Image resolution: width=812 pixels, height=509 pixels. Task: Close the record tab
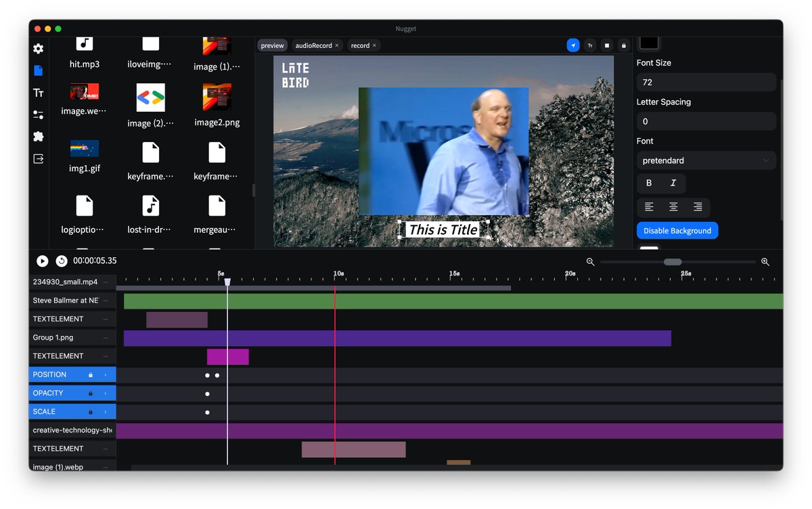tap(374, 45)
